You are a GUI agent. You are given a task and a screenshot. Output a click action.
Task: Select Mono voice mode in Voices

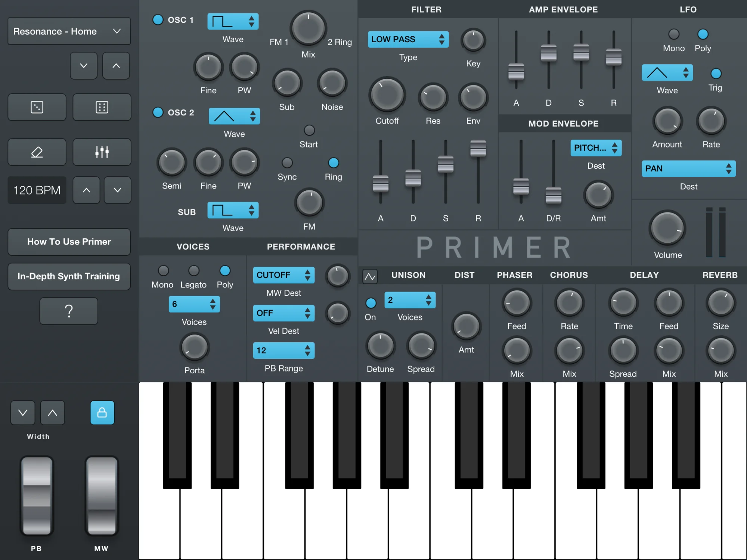coord(163,271)
